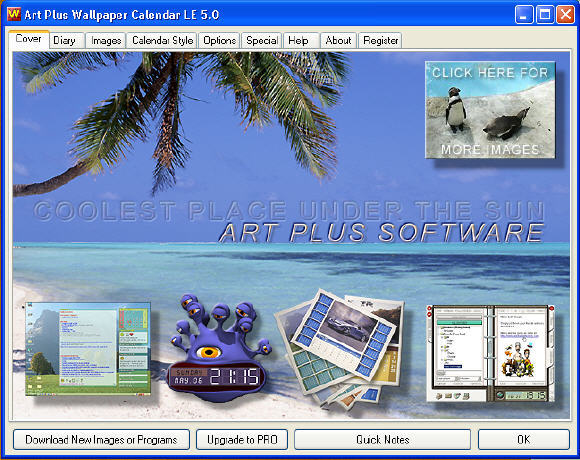
Task: Switch to the Images tab
Action: 106,40
